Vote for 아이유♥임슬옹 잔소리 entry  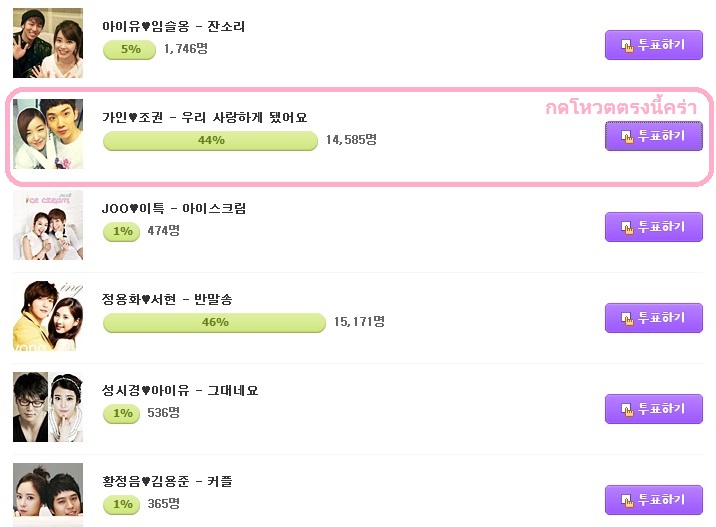coord(653,45)
